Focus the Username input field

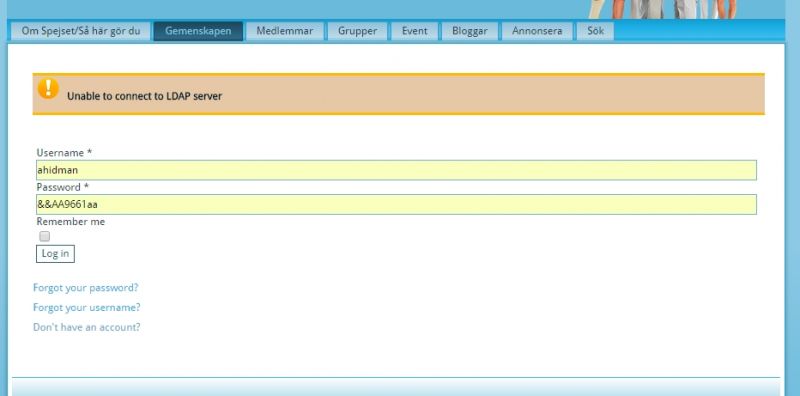tap(396, 170)
